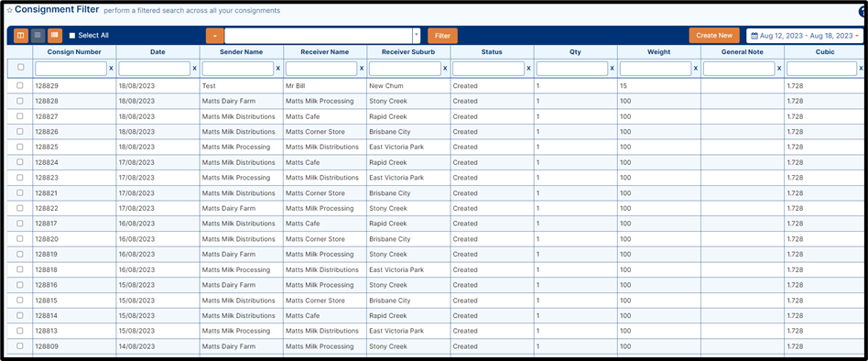868x361 pixels.
Task: Select consignment number 128821 cell
Action: pyautogui.click(x=74, y=193)
